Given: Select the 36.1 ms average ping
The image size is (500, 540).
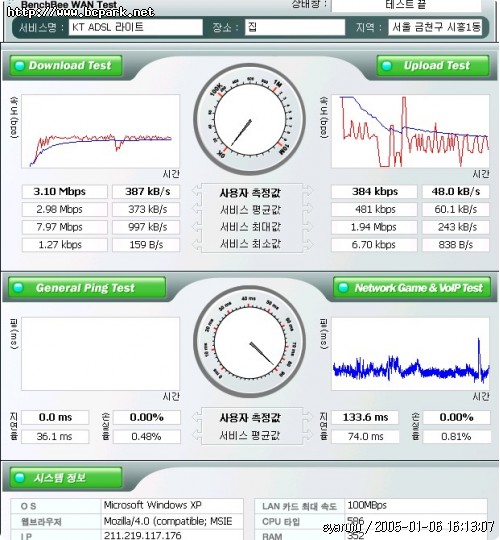Looking at the screenshot, I should pyautogui.click(x=55, y=437).
